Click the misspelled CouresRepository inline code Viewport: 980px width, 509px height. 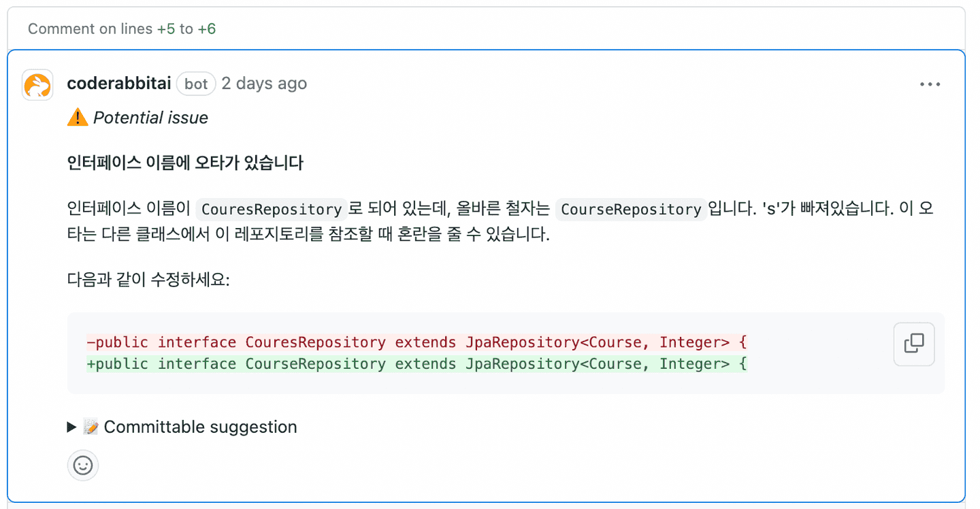point(272,209)
